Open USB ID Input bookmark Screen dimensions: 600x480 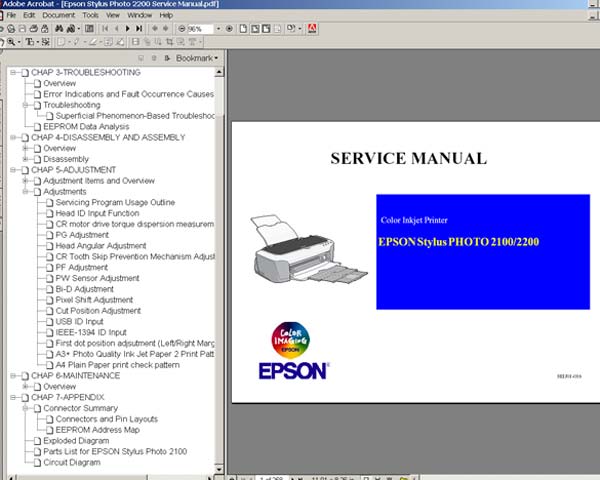80,322
